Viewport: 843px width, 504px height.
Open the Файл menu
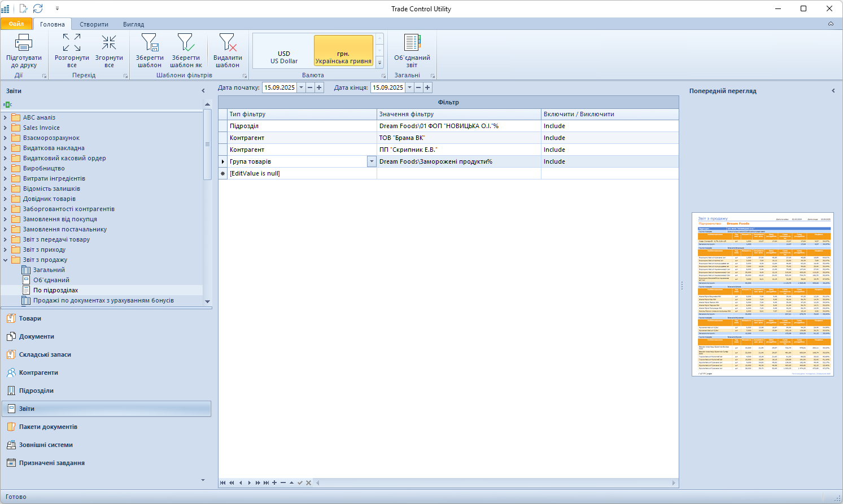pos(16,24)
